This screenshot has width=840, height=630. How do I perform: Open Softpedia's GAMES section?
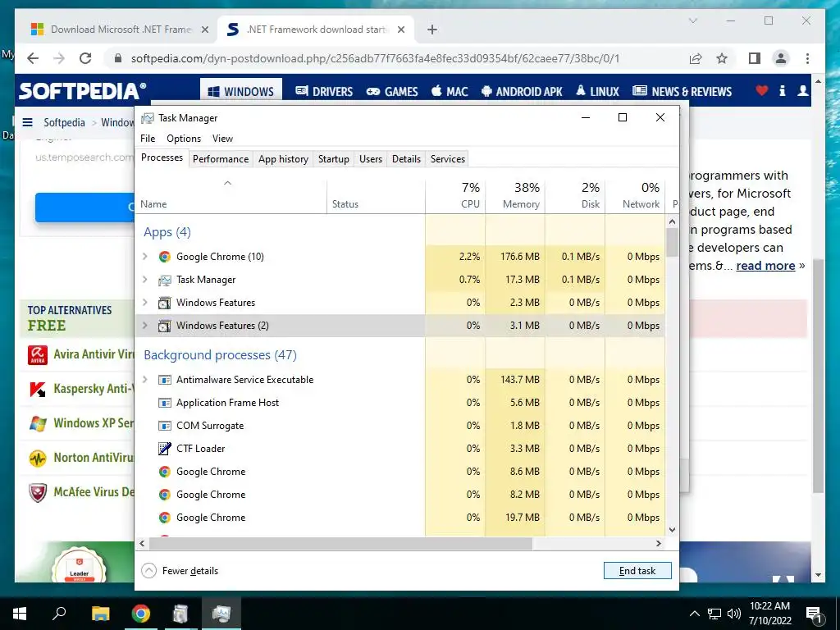pyautogui.click(x=392, y=92)
